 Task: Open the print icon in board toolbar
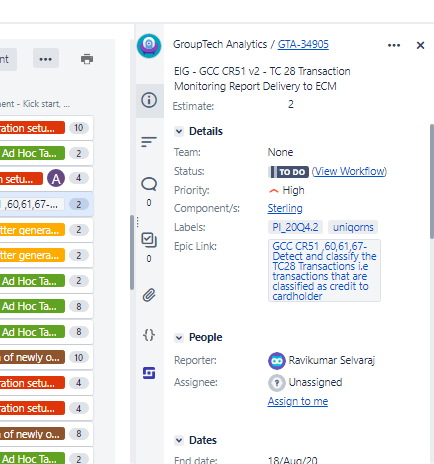click(87, 59)
